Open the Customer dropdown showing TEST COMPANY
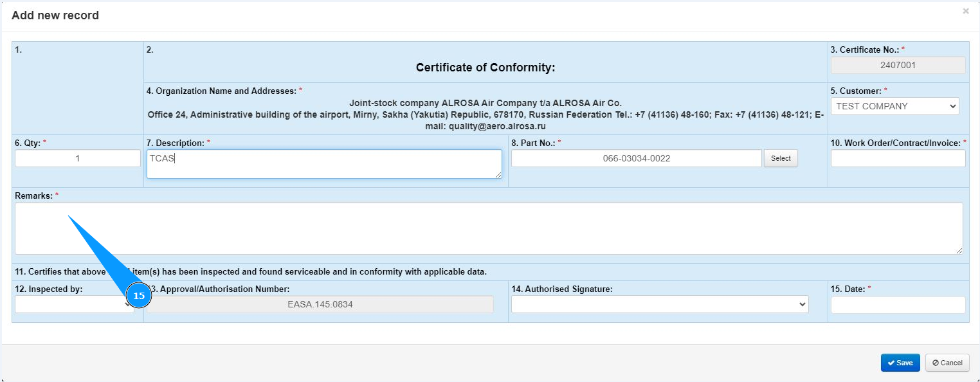The height and width of the screenshot is (382, 980). tap(894, 106)
